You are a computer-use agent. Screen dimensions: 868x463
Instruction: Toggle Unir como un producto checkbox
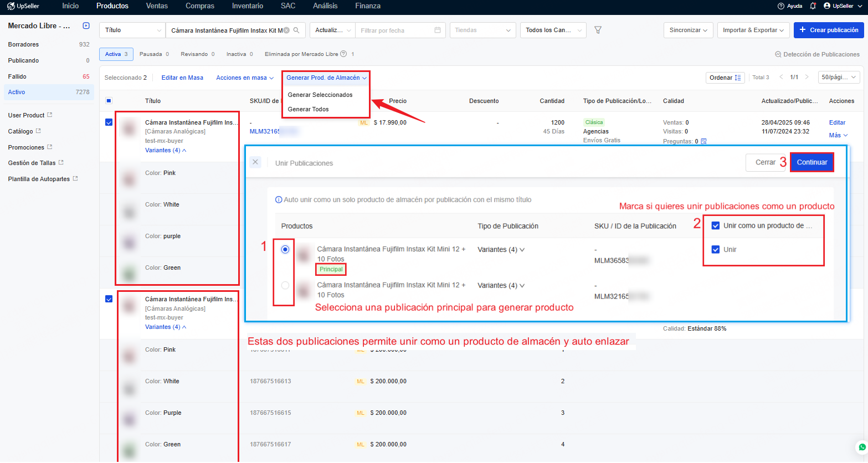pyautogui.click(x=716, y=226)
